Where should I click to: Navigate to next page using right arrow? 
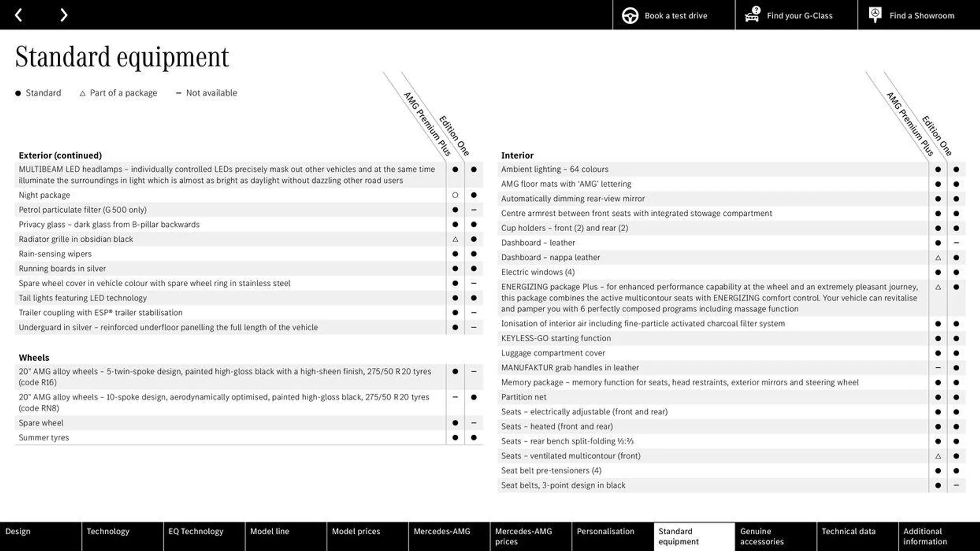(x=63, y=14)
